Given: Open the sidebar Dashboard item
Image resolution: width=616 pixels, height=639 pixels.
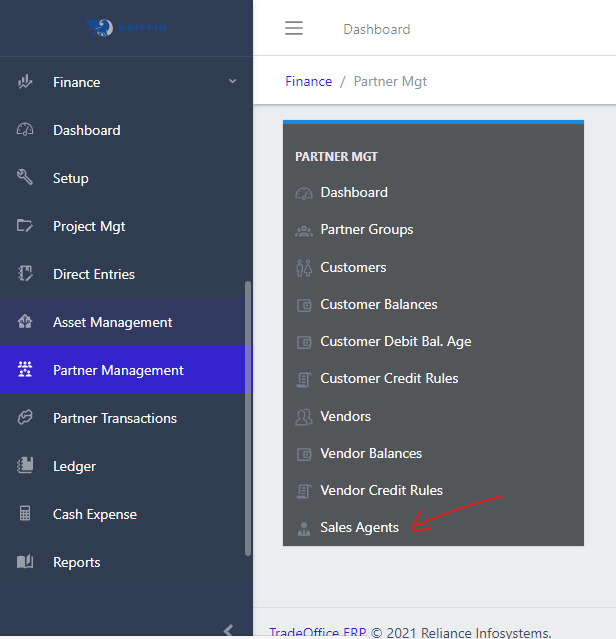Looking at the screenshot, I should [126, 130].
